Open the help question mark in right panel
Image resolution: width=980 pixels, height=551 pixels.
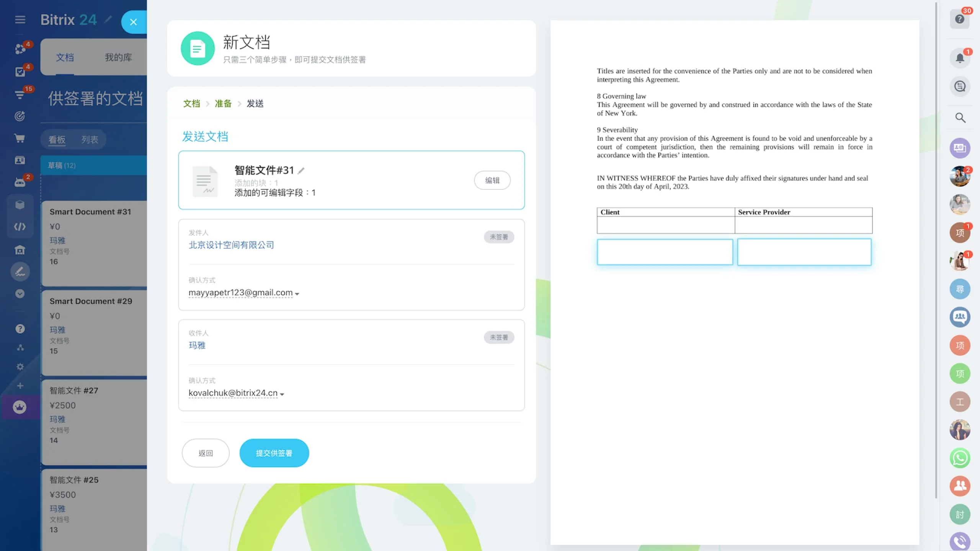pyautogui.click(x=959, y=19)
